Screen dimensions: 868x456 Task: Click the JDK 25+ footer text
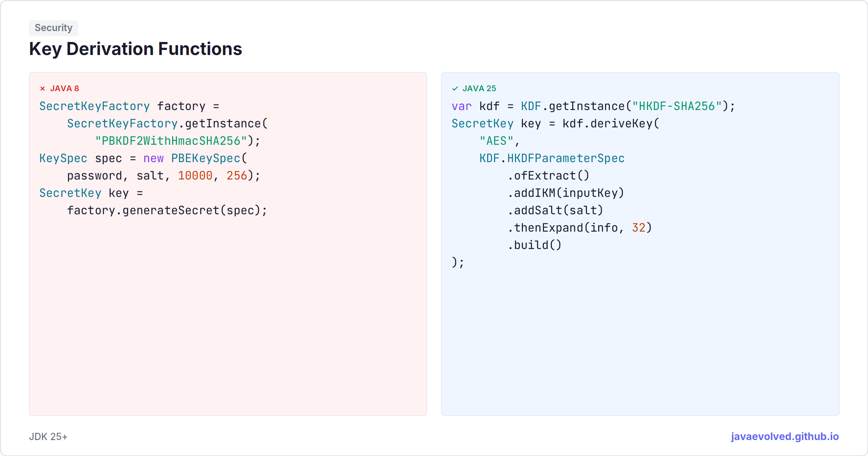(x=48, y=437)
